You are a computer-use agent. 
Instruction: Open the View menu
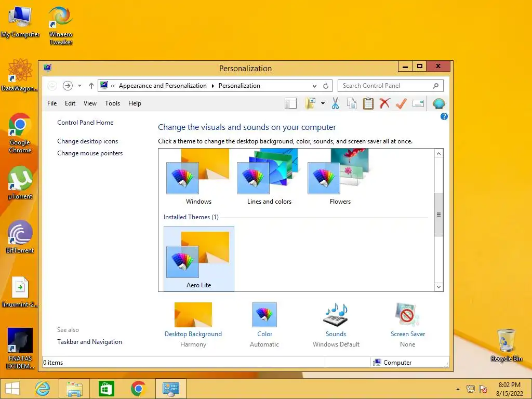(x=90, y=103)
